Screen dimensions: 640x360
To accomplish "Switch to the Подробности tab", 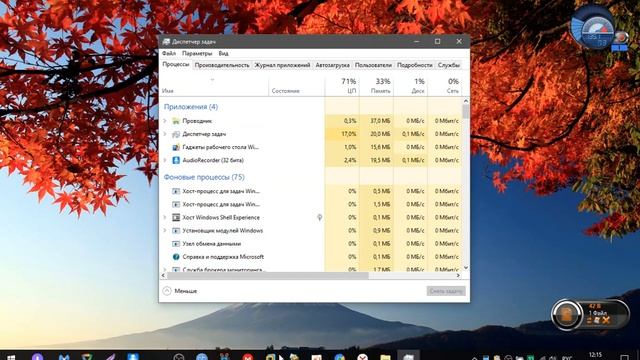I will pyautogui.click(x=415, y=65).
